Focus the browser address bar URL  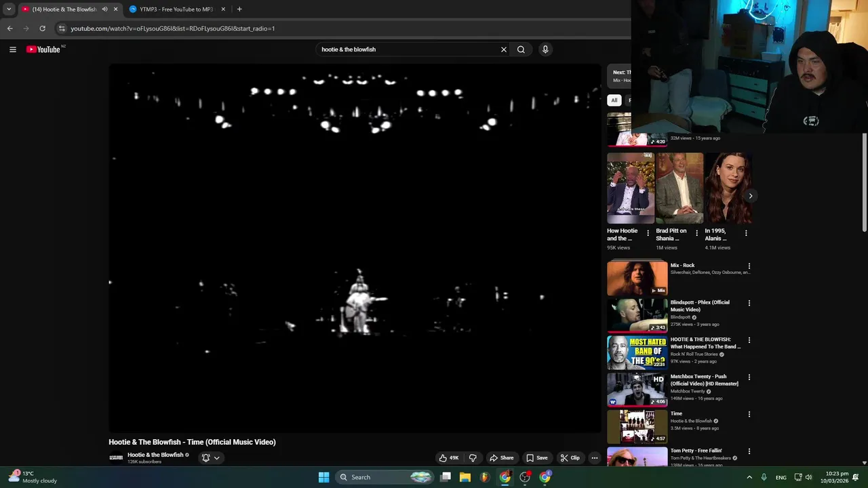coord(173,28)
